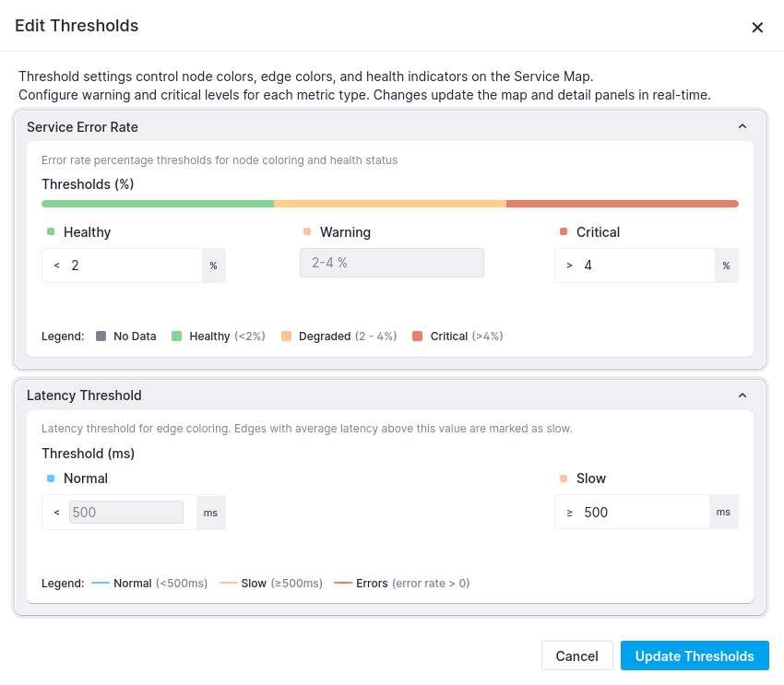This screenshot has width=784, height=685.
Task: Collapse the Service Error Rate section
Action: (742, 126)
